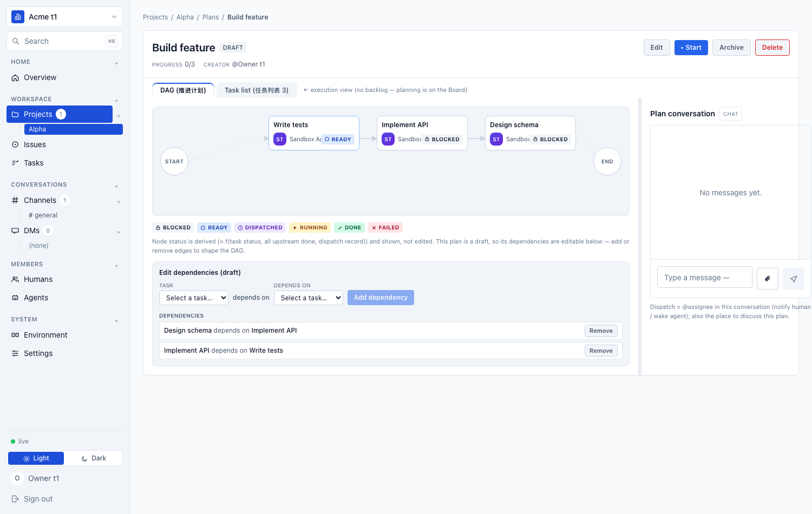
Task: Click the ST avatar on Write tests node
Action: click(x=280, y=139)
